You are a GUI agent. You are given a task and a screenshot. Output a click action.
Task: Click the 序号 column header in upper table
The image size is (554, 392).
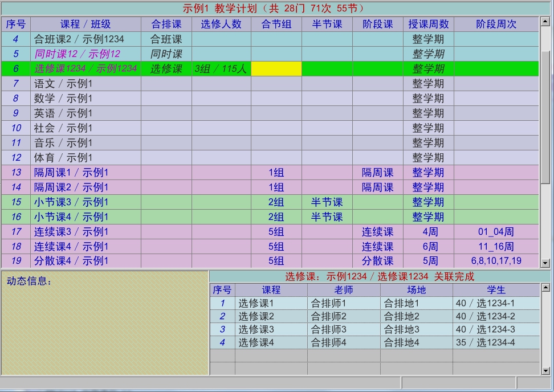(16, 24)
